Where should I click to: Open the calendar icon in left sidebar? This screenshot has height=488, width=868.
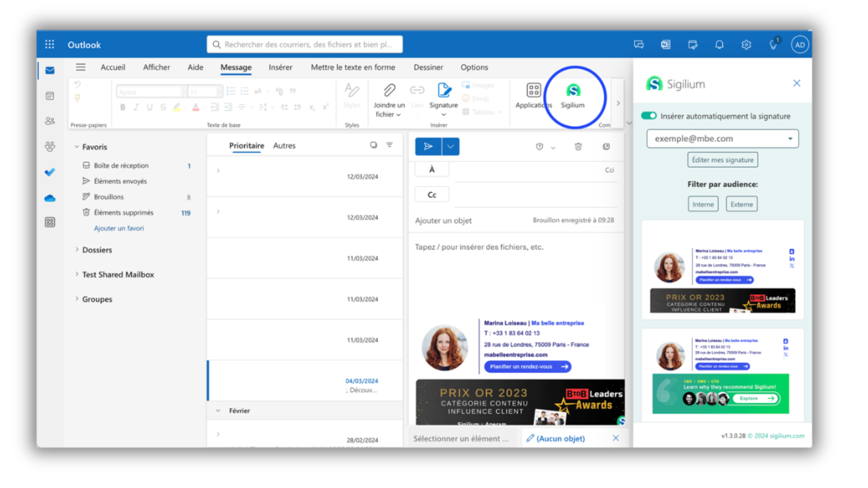click(x=50, y=96)
